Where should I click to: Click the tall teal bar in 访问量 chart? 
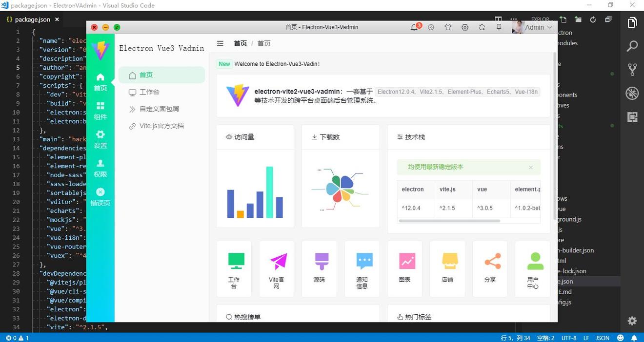point(269,192)
